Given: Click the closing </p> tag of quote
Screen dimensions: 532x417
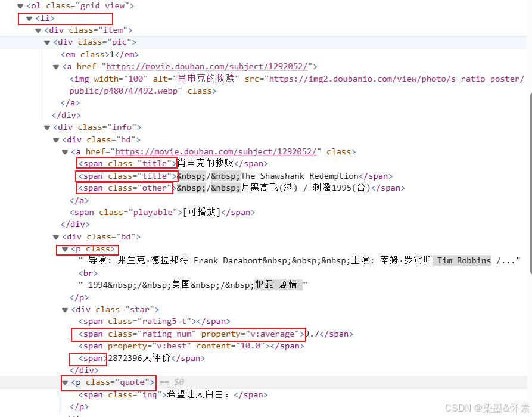Looking at the screenshot, I should [79, 407].
